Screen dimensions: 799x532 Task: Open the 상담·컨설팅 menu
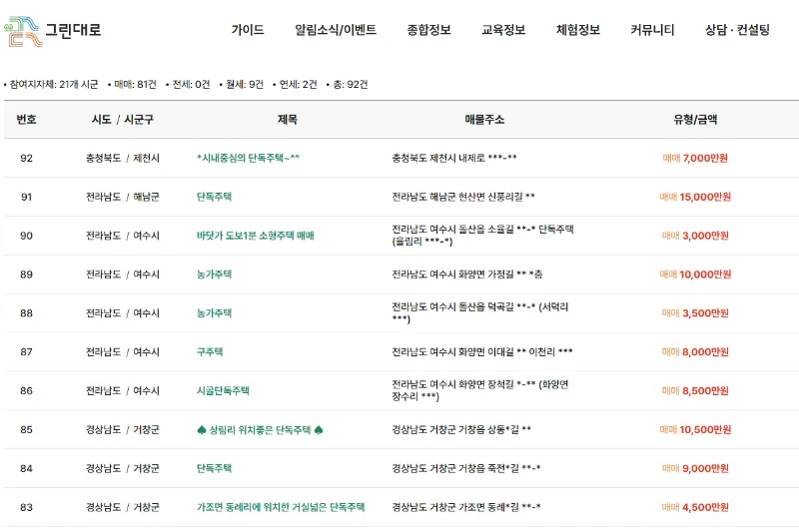[737, 30]
